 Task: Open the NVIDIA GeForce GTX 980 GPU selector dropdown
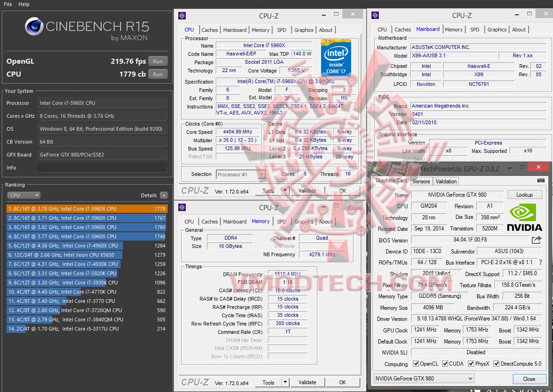[x=424, y=378]
